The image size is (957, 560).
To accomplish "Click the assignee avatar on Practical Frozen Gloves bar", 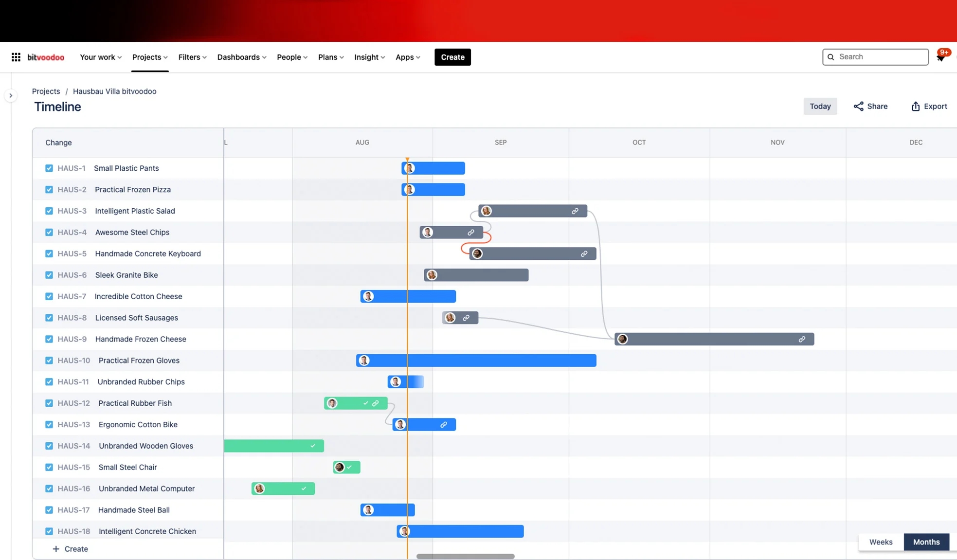I will [x=364, y=360].
